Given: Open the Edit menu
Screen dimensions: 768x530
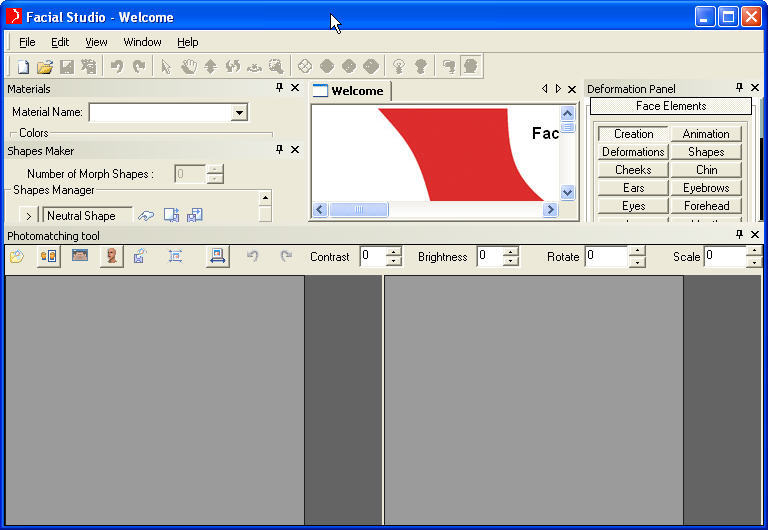Looking at the screenshot, I should coord(60,42).
